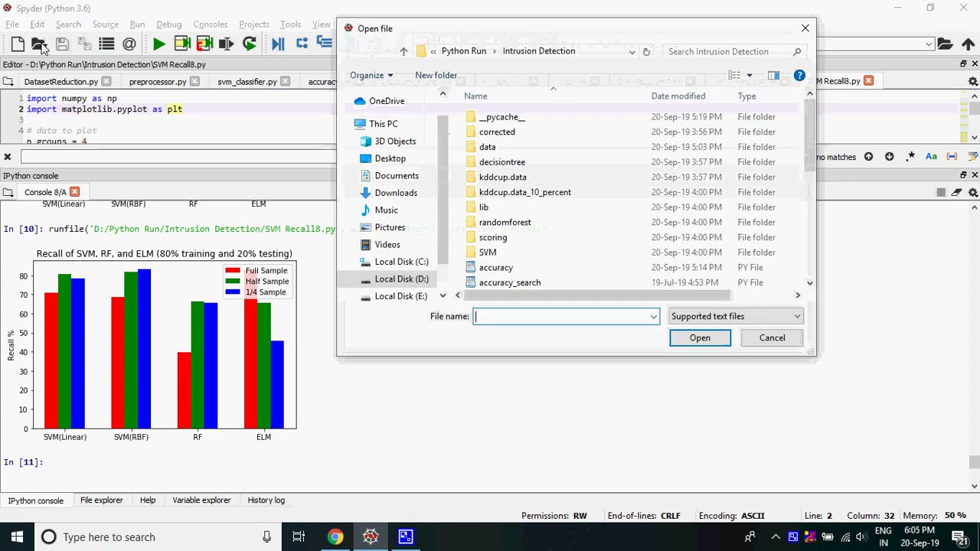The height and width of the screenshot is (551, 980).
Task: Open IPython console options gear
Action: coord(974,192)
